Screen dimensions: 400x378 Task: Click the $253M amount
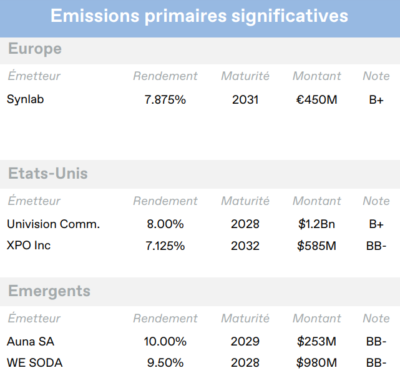pyautogui.click(x=317, y=341)
